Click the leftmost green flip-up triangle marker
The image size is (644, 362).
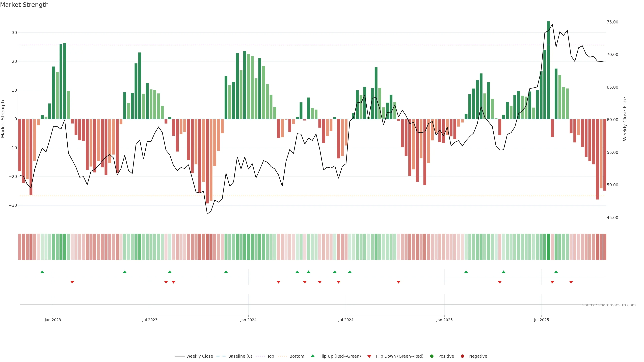[x=42, y=272]
